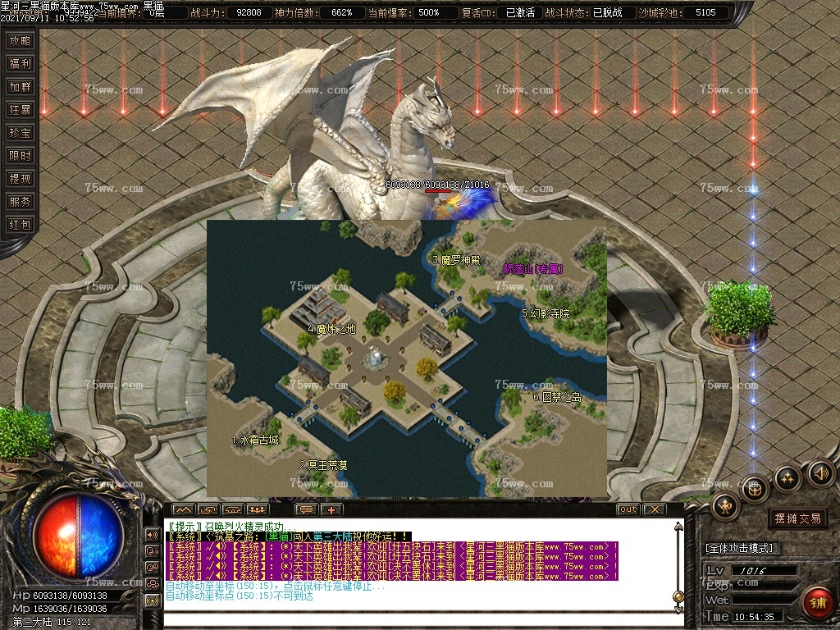Select 4.魔炼之地 on the map
Image resolution: width=840 pixels, height=630 pixels.
click(x=332, y=330)
